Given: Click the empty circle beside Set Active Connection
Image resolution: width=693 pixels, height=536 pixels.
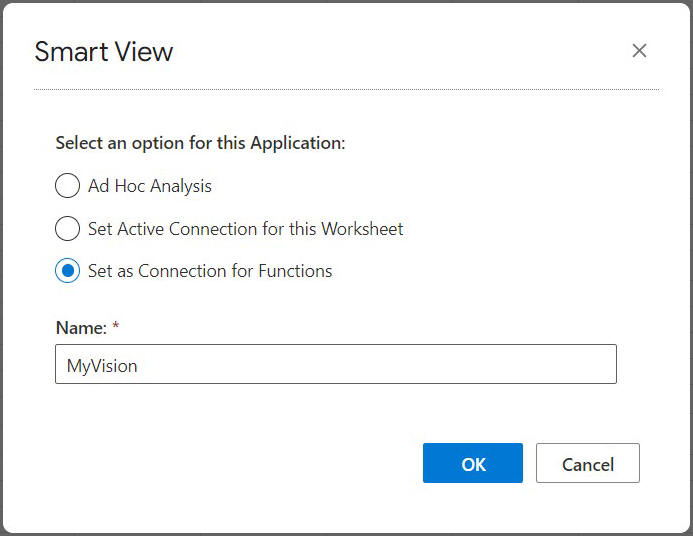Looking at the screenshot, I should [x=68, y=229].
